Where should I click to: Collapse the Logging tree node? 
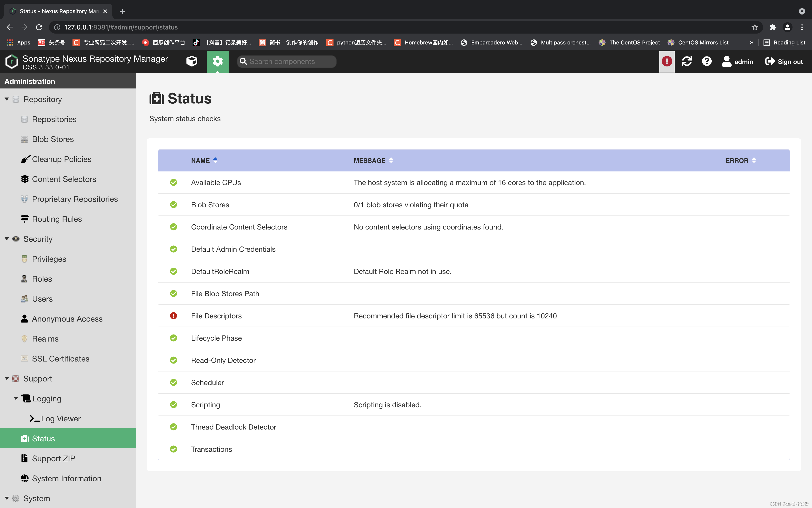tap(16, 398)
